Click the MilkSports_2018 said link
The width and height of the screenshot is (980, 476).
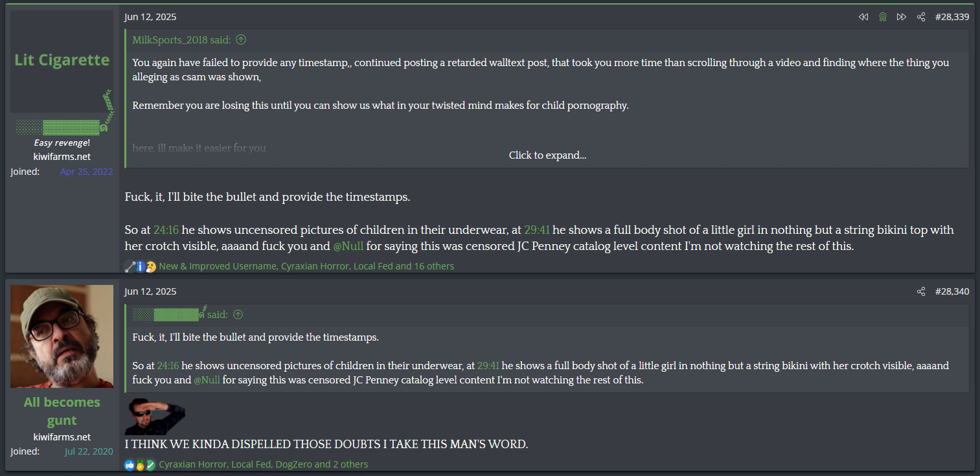(181, 40)
